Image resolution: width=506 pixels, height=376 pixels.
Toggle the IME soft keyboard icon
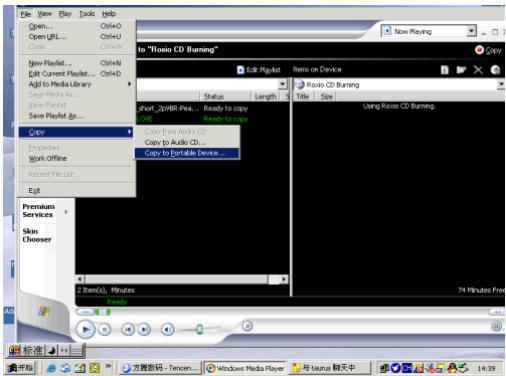coord(76,351)
